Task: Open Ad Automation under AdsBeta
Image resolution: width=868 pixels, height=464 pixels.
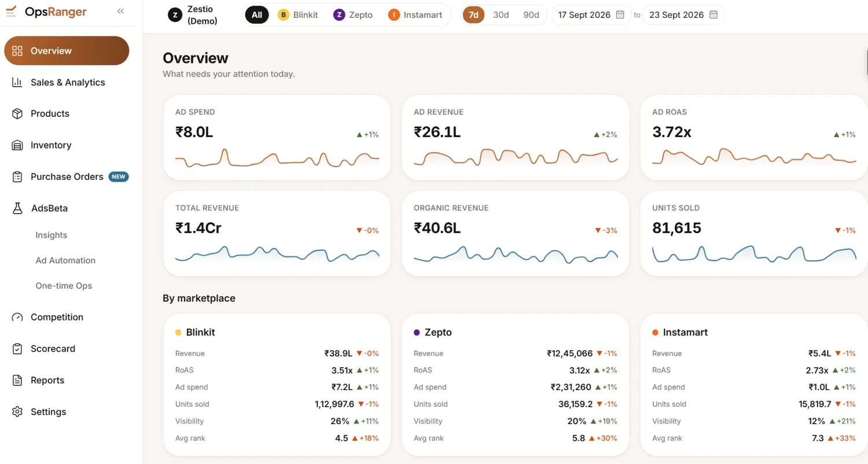Action: (x=65, y=260)
